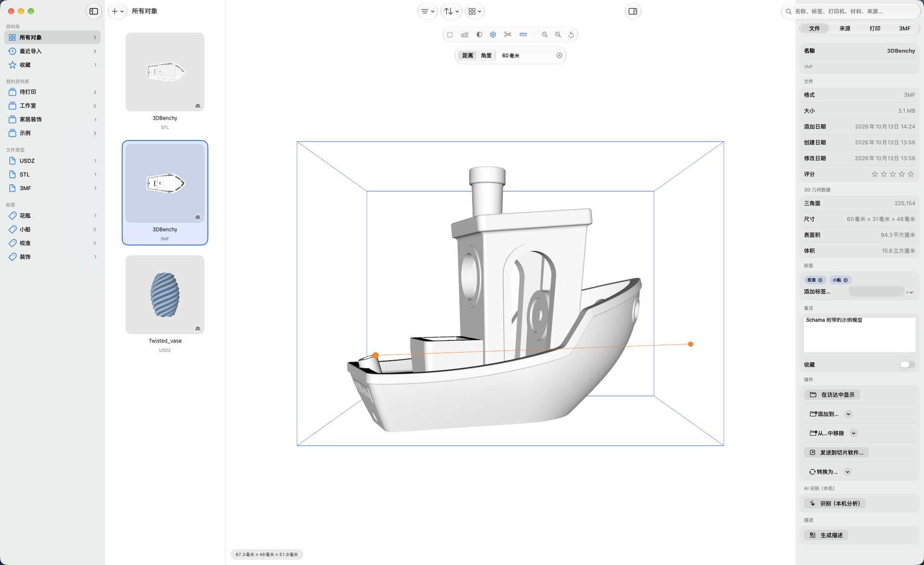The image size is (924, 565).
Task: Expand the 转换为 dropdown
Action: [847, 472]
